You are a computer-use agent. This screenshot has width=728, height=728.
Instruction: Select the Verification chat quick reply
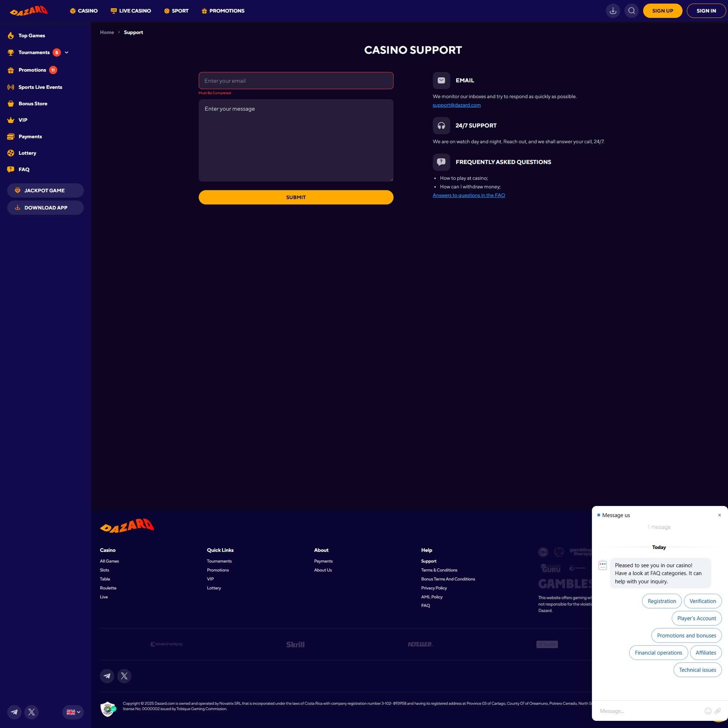[x=702, y=601]
